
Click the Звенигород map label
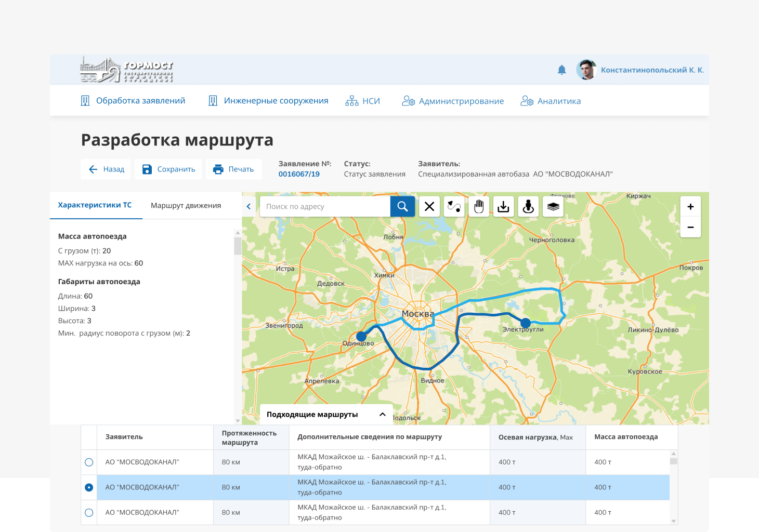coord(284,326)
